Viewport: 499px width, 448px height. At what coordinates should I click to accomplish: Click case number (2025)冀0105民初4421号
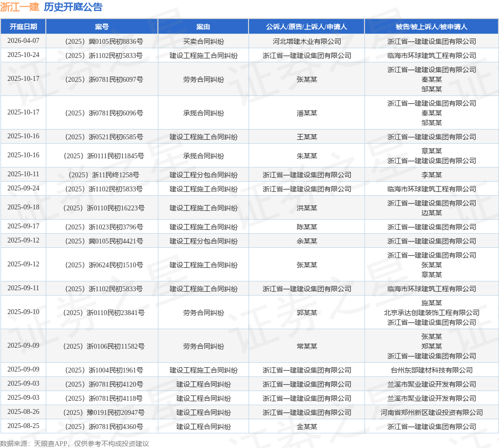click(104, 241)
